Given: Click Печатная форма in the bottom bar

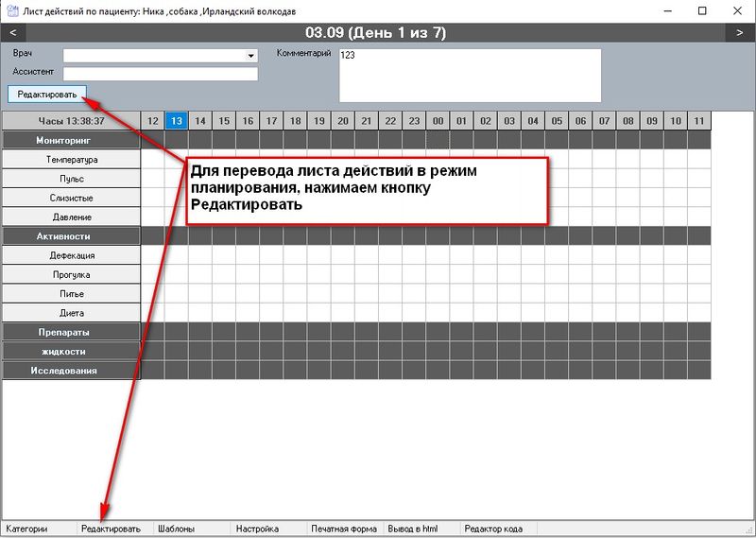Looking at the screenshot, I should (344, 529).
